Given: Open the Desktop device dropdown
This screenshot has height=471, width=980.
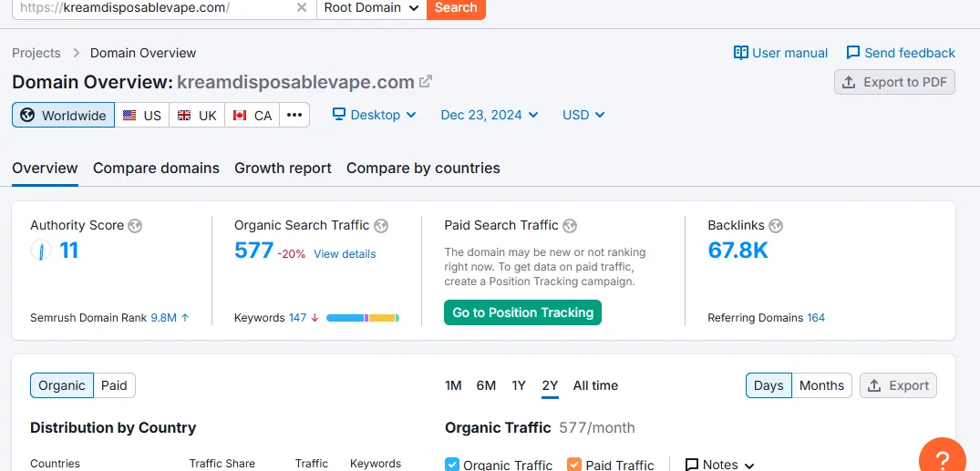Looking at the screenshot, I should click(374, 115).
